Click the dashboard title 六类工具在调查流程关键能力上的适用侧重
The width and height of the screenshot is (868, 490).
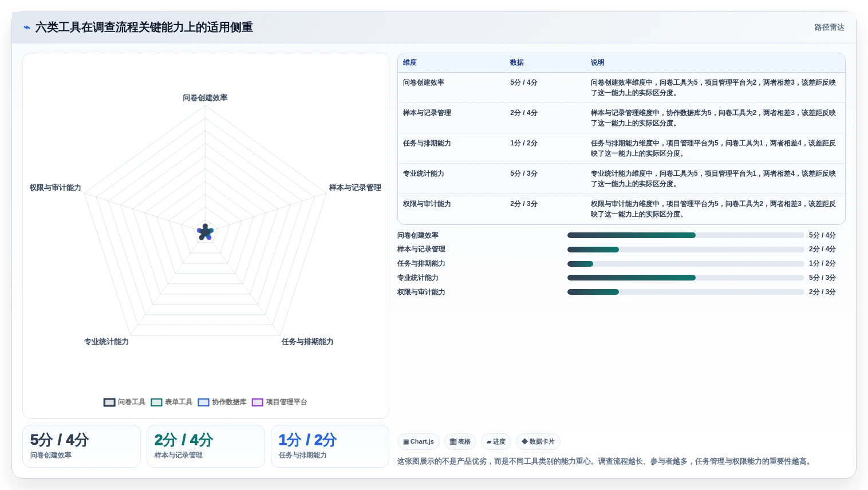144,27
